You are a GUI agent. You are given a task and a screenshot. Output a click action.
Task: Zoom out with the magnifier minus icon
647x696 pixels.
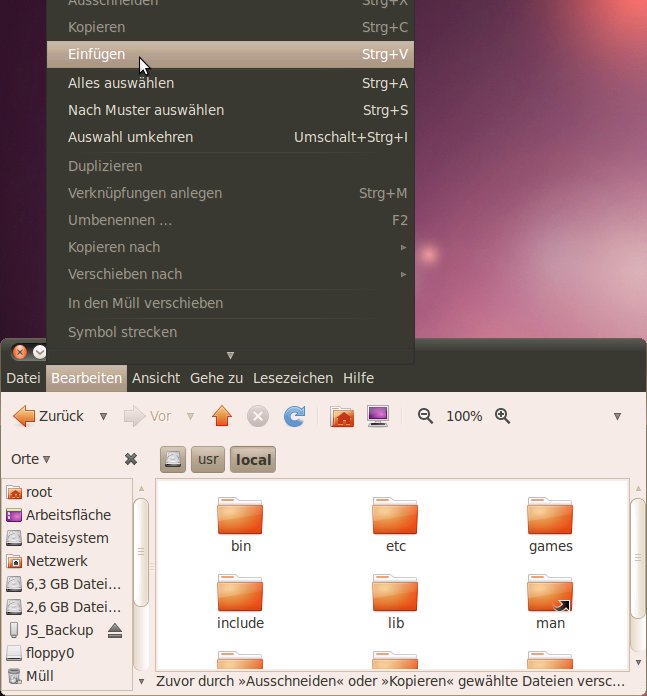pyautogui.click(x=425, y=416)
